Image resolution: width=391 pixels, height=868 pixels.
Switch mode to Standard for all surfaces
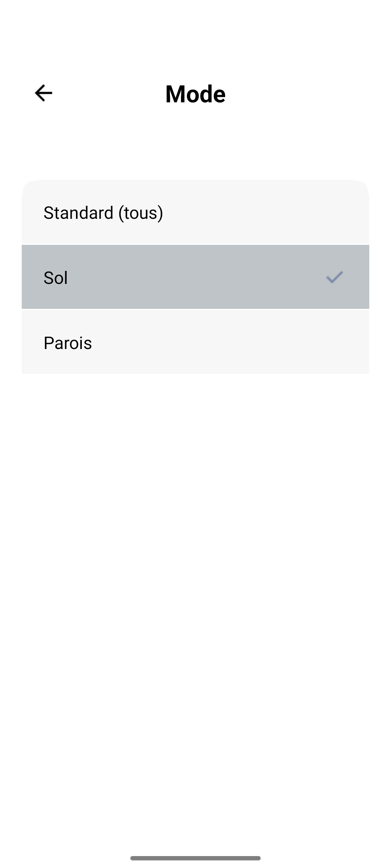point(195,212)
